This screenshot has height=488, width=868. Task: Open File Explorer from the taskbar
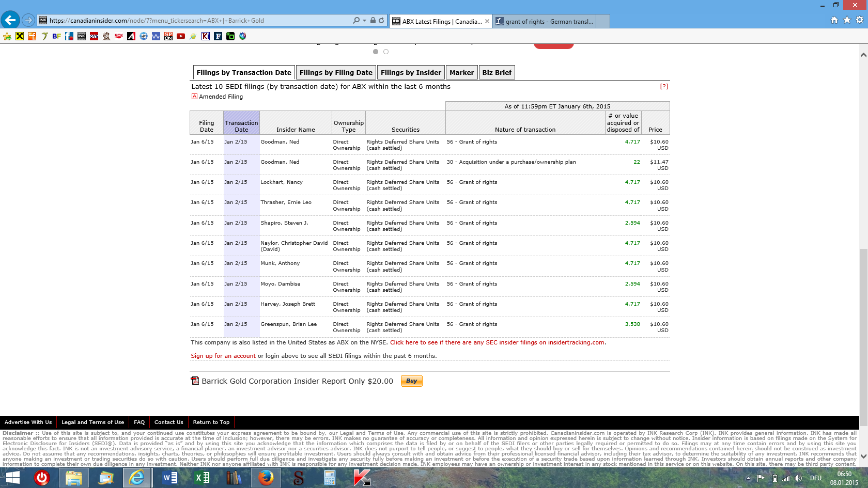coord(74,478)
